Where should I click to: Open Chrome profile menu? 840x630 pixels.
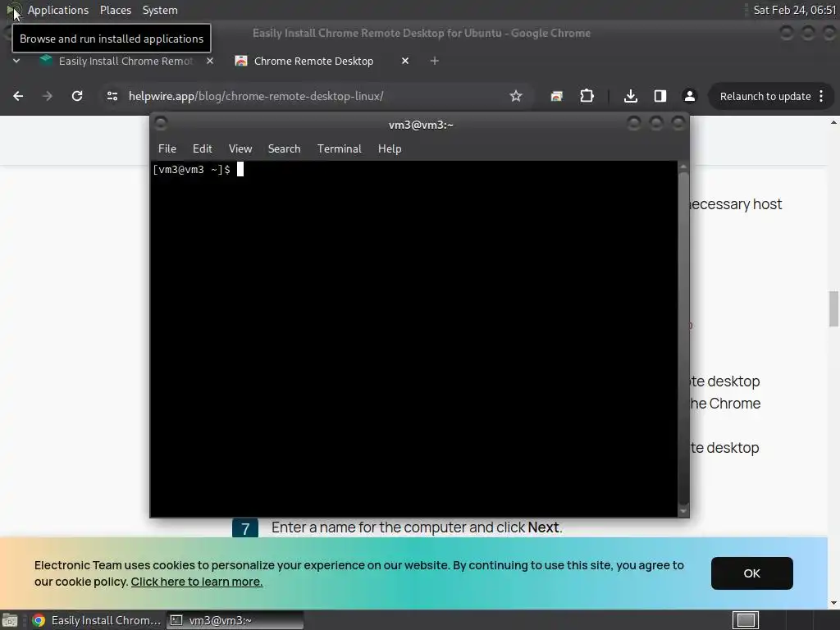(x=689, y=96)
